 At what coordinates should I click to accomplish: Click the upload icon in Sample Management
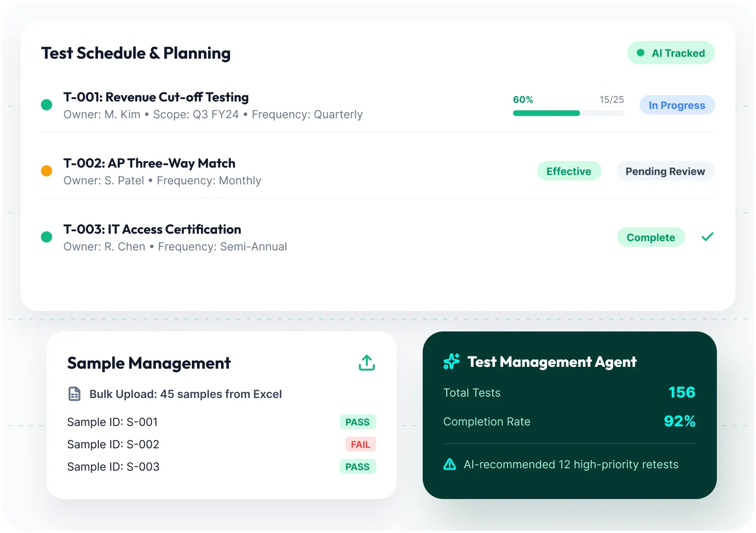tap(367, 363)
